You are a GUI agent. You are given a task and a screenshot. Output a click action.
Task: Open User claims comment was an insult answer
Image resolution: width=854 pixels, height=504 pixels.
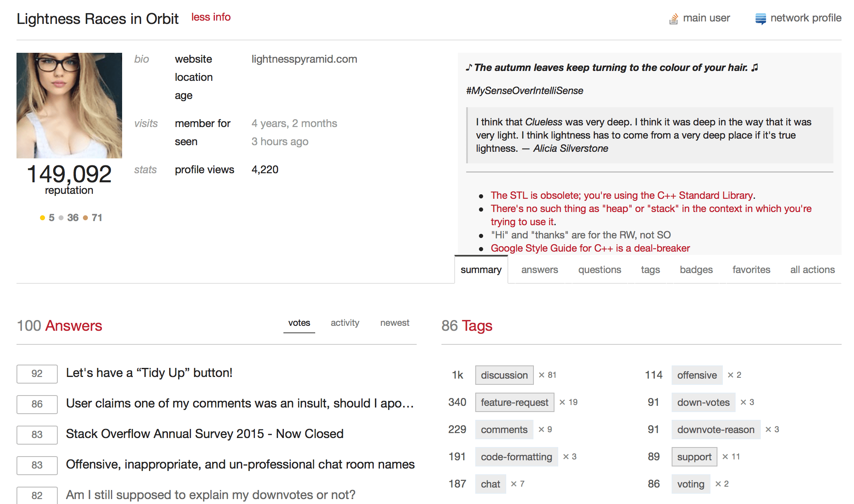(x=240, y=403)
